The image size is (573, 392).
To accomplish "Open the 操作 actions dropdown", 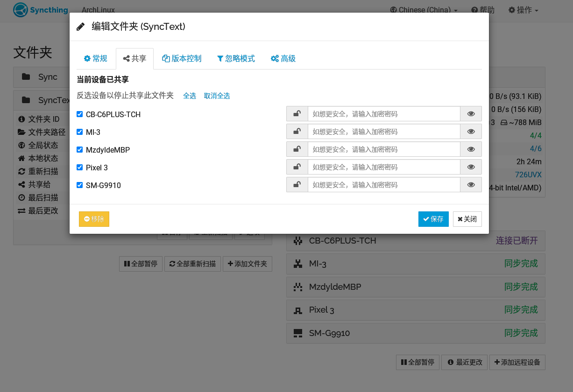I will click(523, 10).
